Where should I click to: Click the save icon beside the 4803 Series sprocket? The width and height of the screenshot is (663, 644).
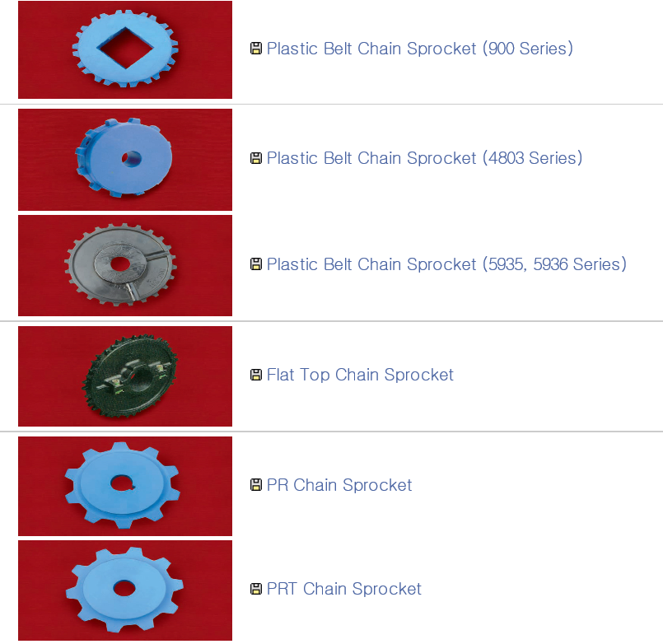(256, 158)
